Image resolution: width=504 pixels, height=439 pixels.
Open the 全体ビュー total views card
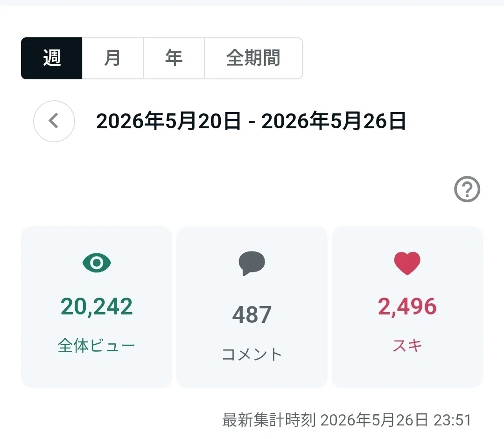tap(97, 307)
